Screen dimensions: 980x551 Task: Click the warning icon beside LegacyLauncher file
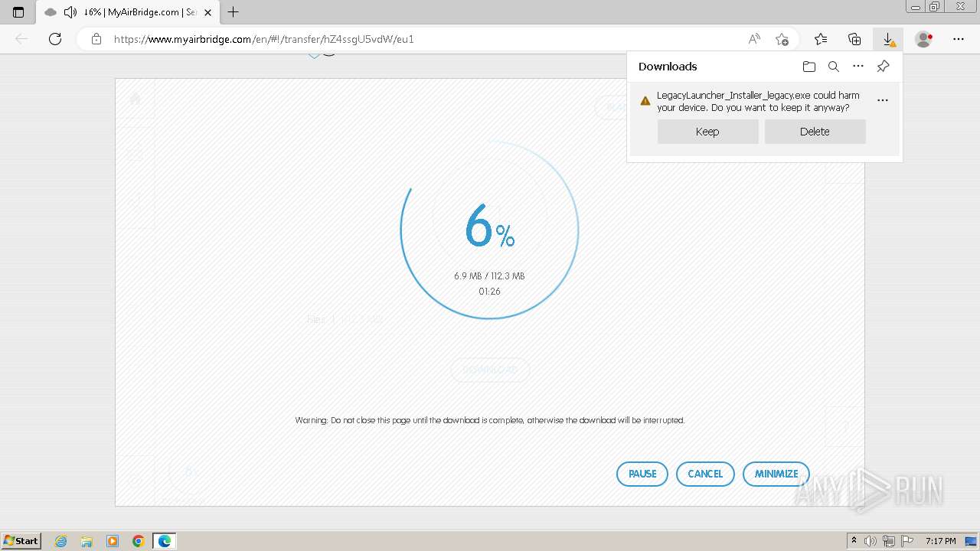tap(645, 100)
